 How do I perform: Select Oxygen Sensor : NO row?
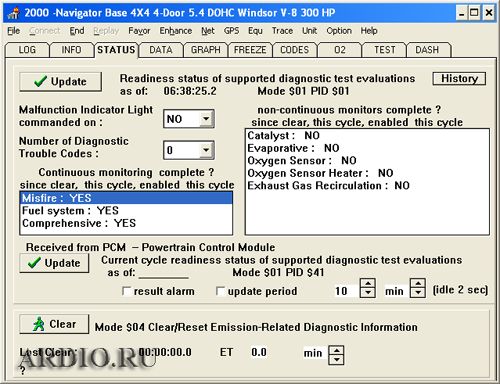(x=367, y=161)
